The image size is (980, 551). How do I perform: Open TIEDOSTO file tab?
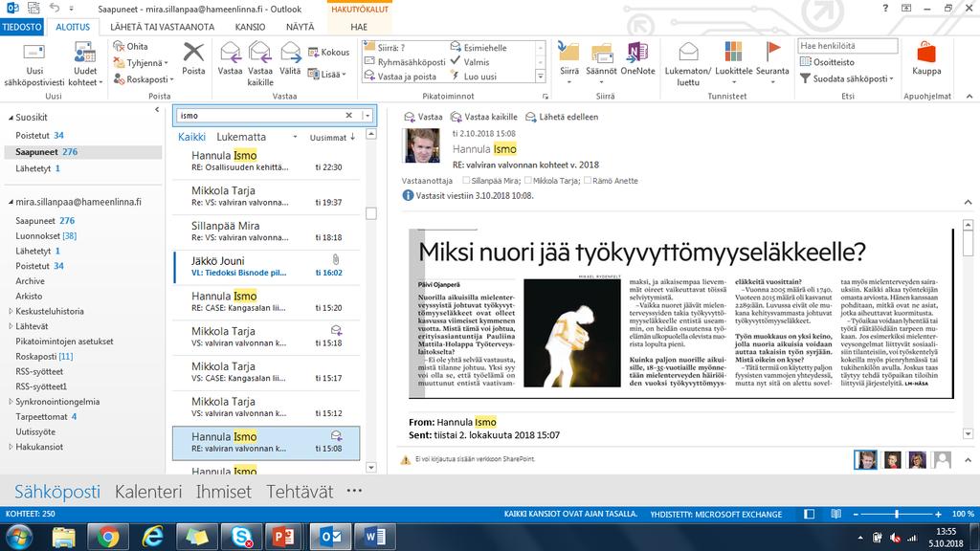[22, 27]
